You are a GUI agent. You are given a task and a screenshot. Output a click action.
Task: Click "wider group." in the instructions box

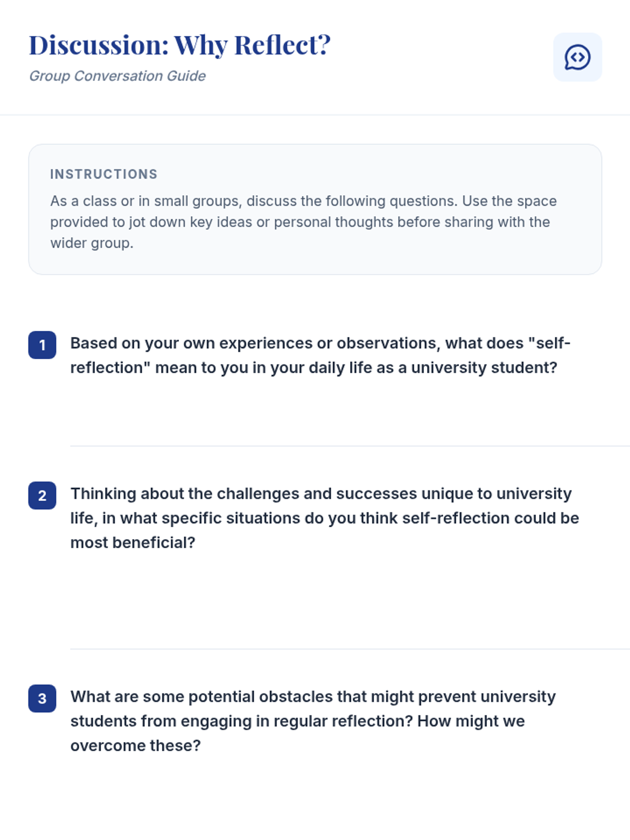tap(92, 243)
